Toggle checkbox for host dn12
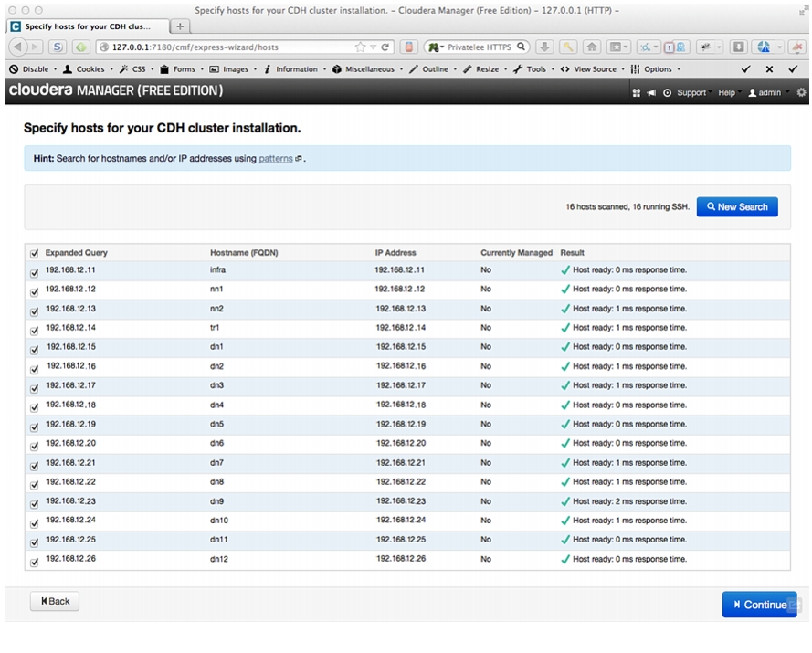This screenshot has width=812, height=653. tap(34, 563)
